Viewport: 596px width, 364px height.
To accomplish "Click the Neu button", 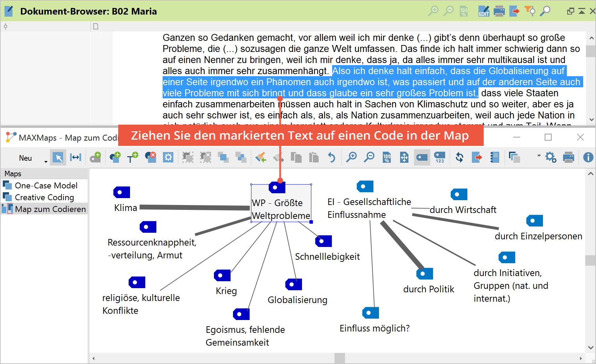I will [x=25, y=158].
